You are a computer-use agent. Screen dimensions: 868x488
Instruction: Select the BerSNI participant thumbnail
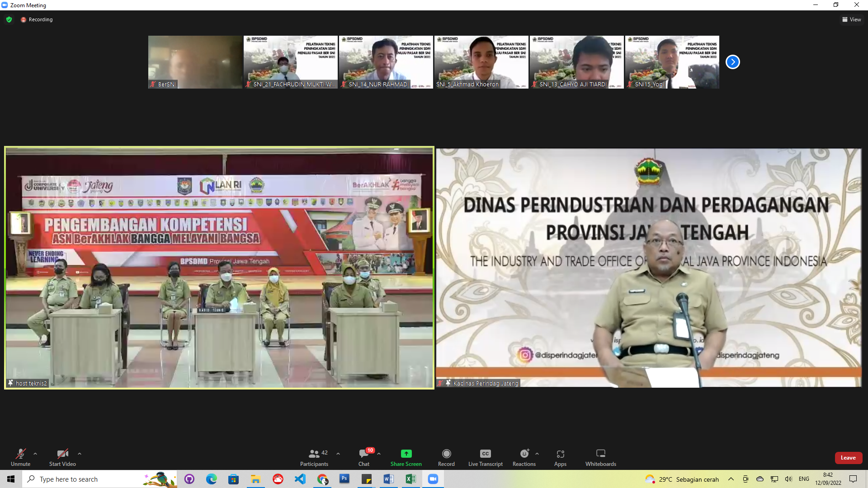coord(195,62)
